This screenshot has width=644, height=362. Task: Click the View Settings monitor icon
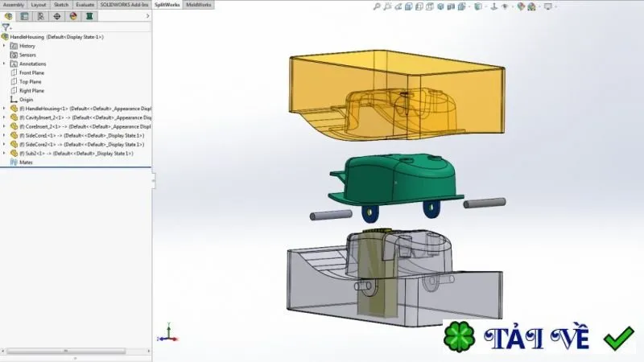pos(548,6)
